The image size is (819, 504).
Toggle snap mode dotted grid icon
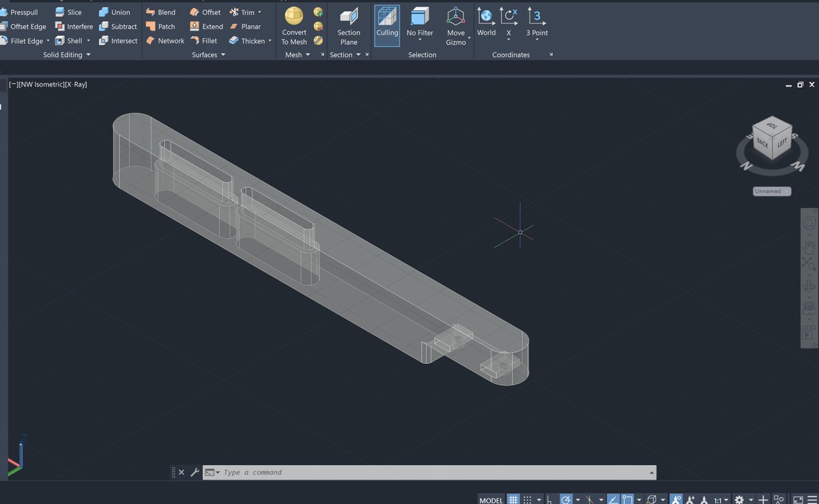coord(528,500)
